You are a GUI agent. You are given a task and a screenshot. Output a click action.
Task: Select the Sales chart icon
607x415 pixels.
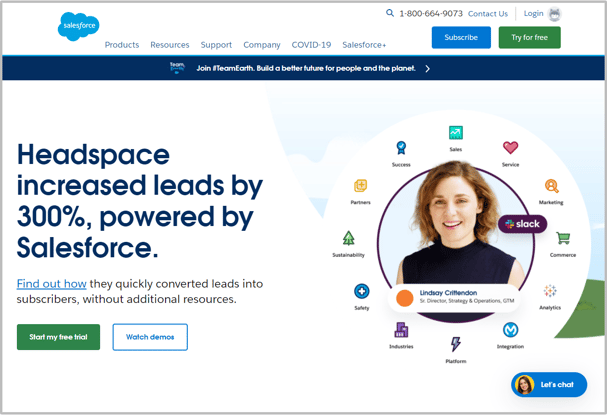tap(456, 133)
